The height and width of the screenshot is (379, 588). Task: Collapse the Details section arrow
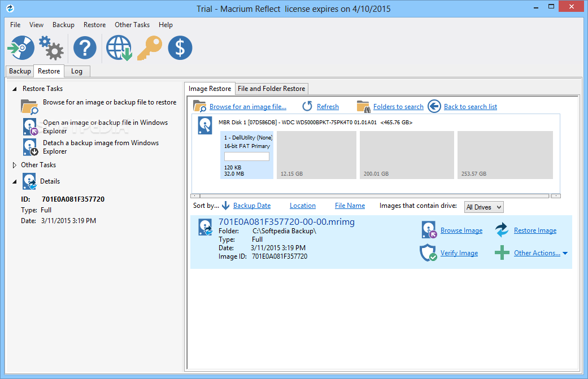coord(15,181)
